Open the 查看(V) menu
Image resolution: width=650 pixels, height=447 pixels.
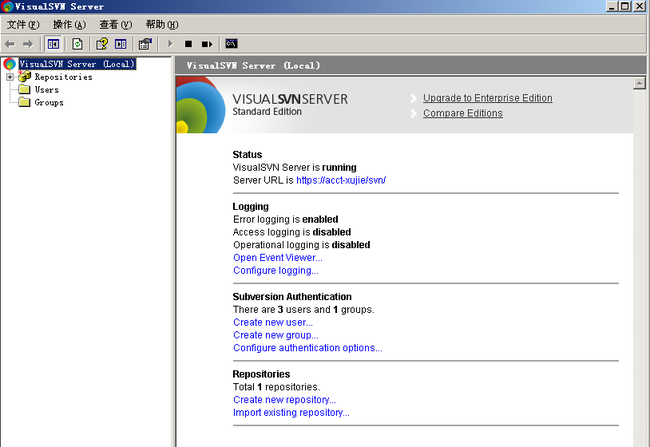tap(116, 25)
